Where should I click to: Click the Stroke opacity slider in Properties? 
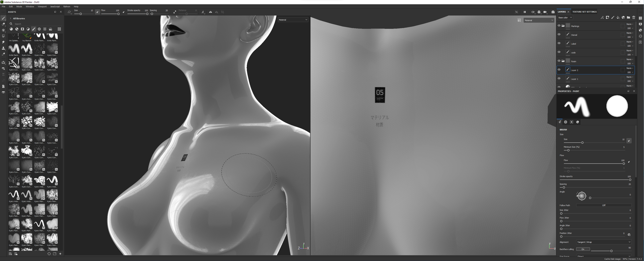[595, 180]
